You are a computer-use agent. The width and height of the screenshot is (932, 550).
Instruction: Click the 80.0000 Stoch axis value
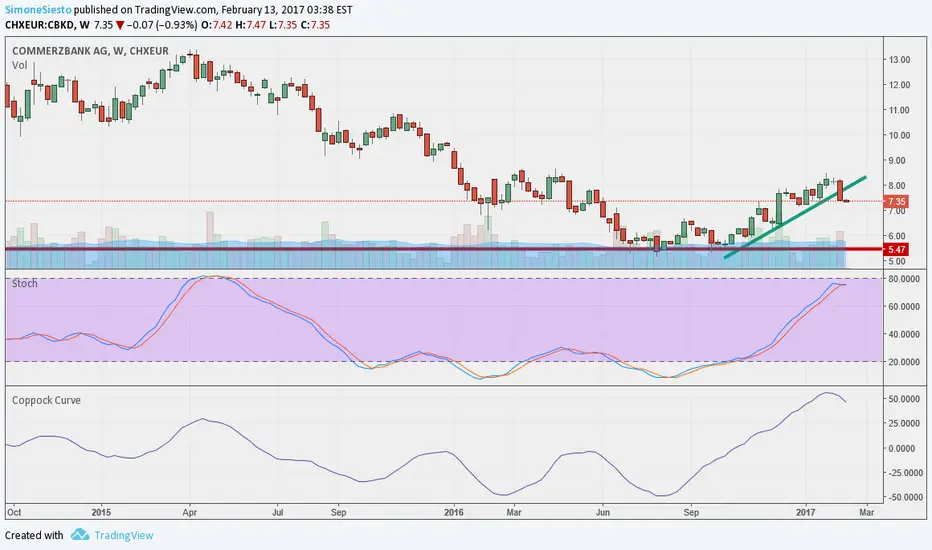(903, 279)
